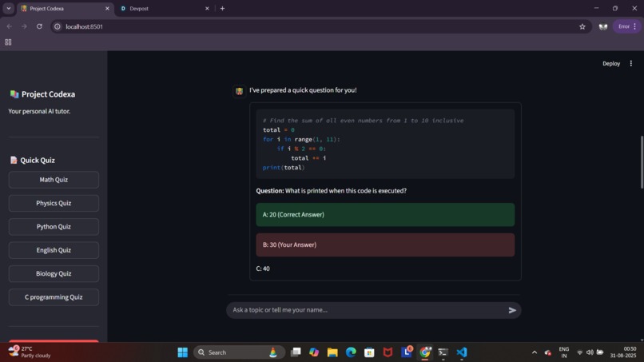Open the date and time 00:50 panel
Viewport: 644px width, 362px height.
tap(623, 352)
